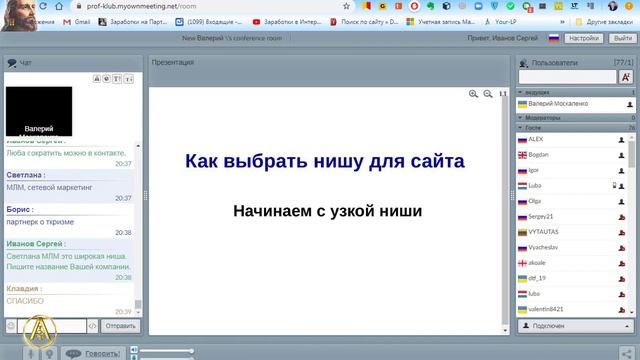Open the Учетная запись Ma... bookmark
Image resolution: width=640 pixels, height=360 pixels.
click(440, 22)
